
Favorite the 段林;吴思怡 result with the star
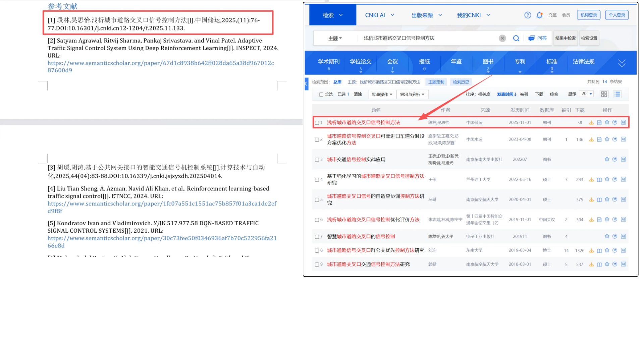(607, 122)
